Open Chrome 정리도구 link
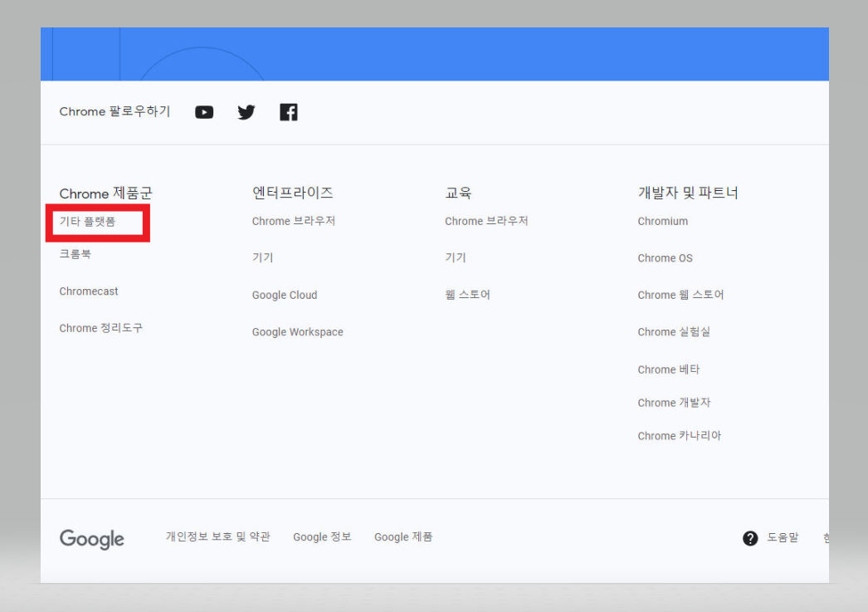This screenshot has height=612, width=868. pyautogui.click(x=100, y=328)
